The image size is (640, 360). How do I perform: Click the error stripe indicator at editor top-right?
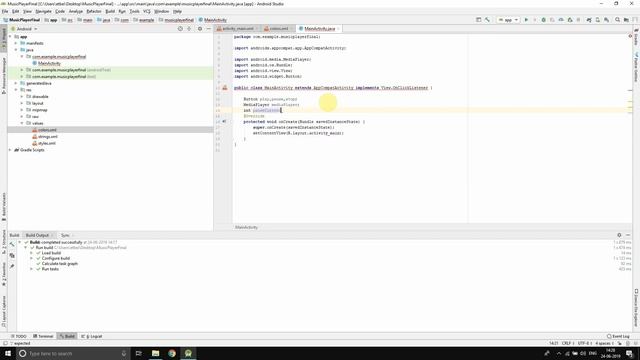(630, 36)
